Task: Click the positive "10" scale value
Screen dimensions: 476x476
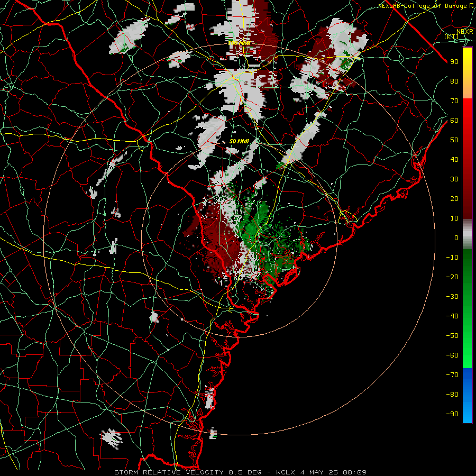Action: (454, 218)
